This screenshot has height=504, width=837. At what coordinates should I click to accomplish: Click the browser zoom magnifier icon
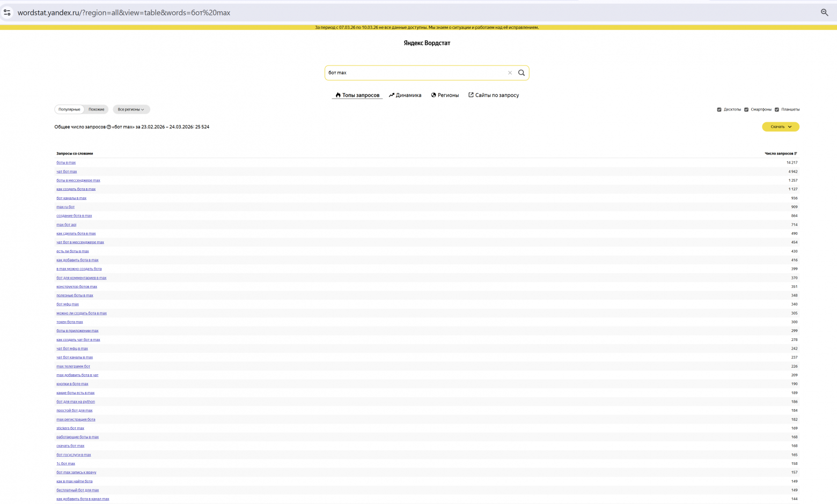pos(825,12)
